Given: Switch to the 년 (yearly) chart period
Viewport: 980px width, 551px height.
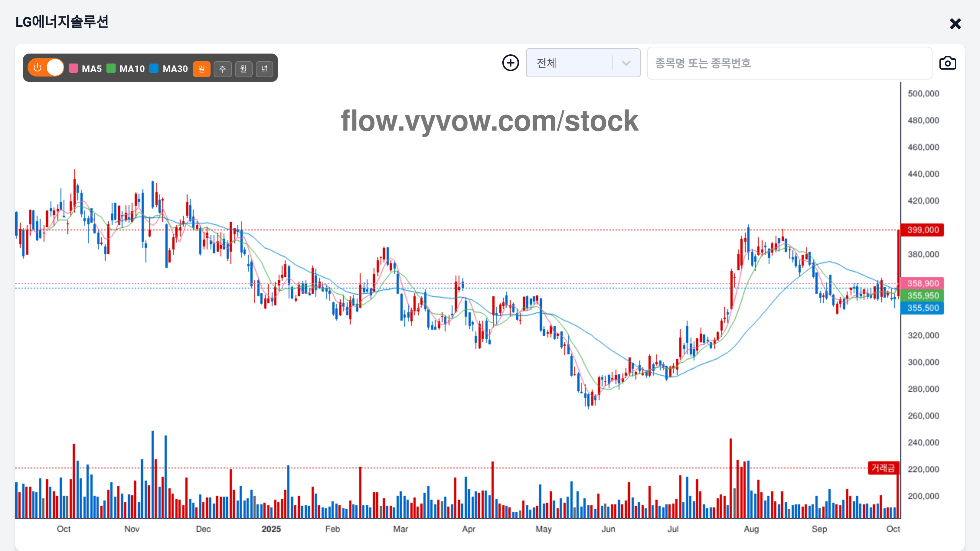Looking at the screenshot, I should click(x=265, y=69).
